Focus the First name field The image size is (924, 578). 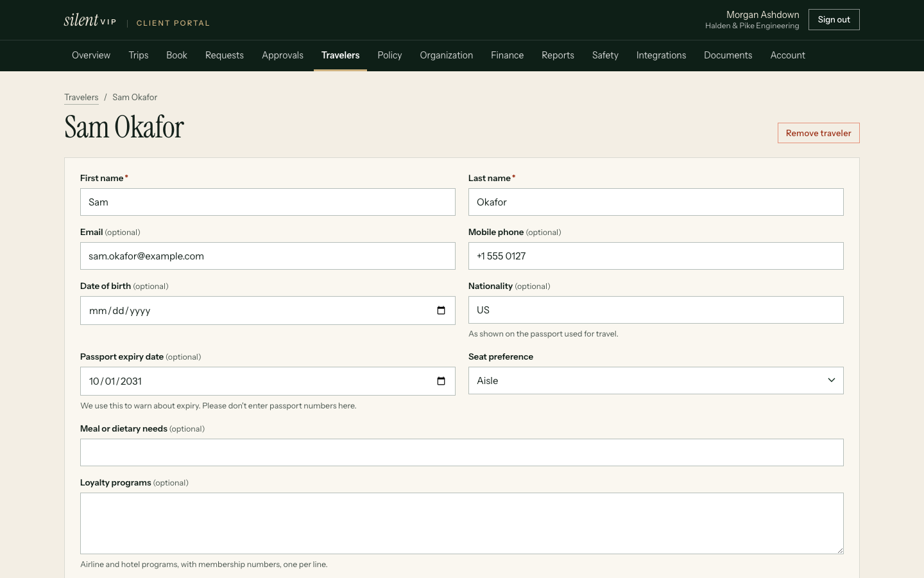(268, 202)
